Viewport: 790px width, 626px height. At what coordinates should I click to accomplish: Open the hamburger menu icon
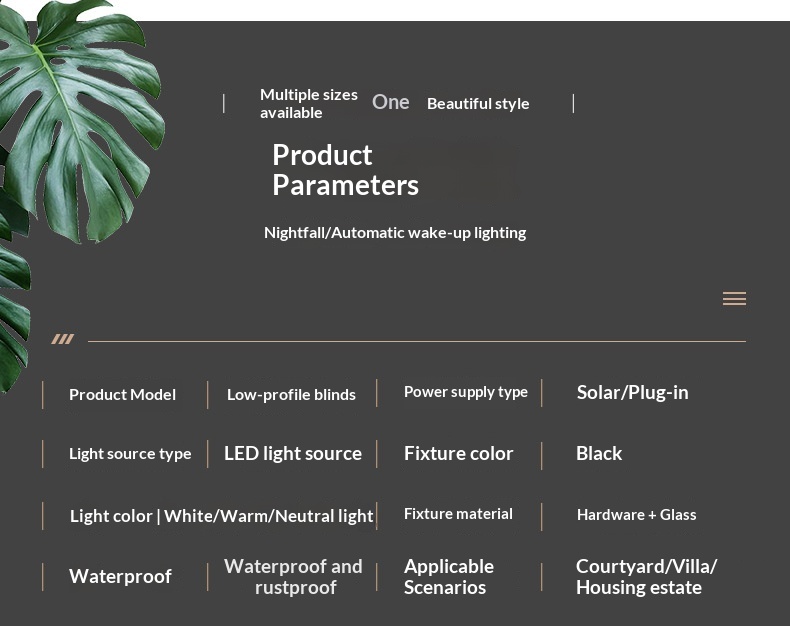point(734,299)
